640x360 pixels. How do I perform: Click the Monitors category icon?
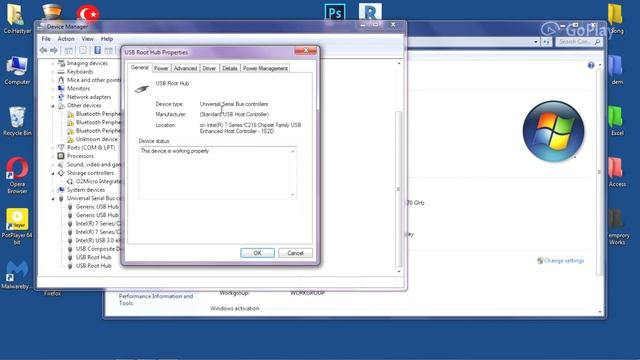click(61, 89)
